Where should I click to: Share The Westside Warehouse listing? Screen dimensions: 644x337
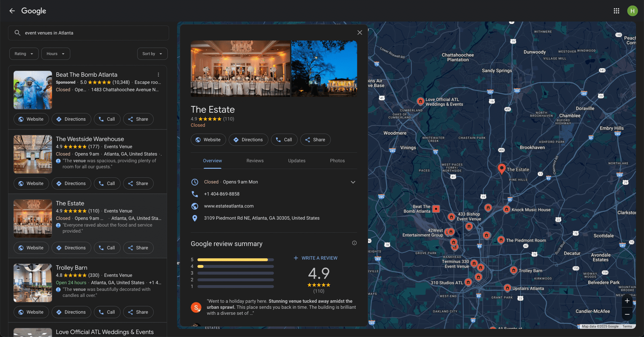tap(138, 183)
